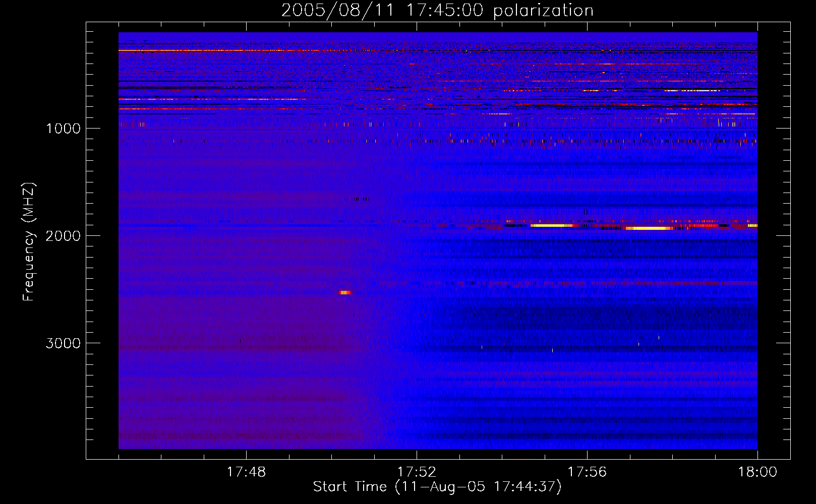Viewport: 816px width, 504px height.
Task: Click the 'Start Time (11-Aug-05 17:44:37)' label
Action: tap(437, 487)
